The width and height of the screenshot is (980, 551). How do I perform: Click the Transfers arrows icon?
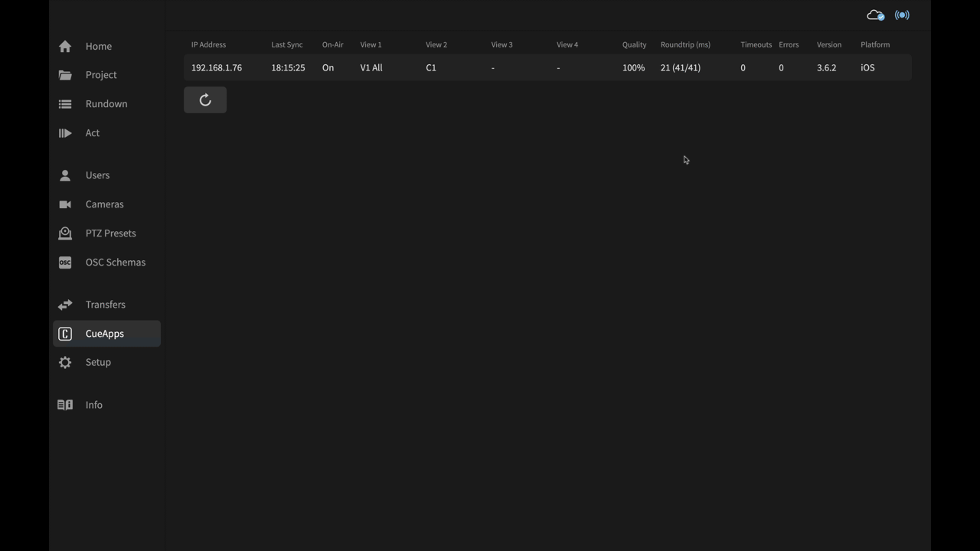tap(65, 305)
